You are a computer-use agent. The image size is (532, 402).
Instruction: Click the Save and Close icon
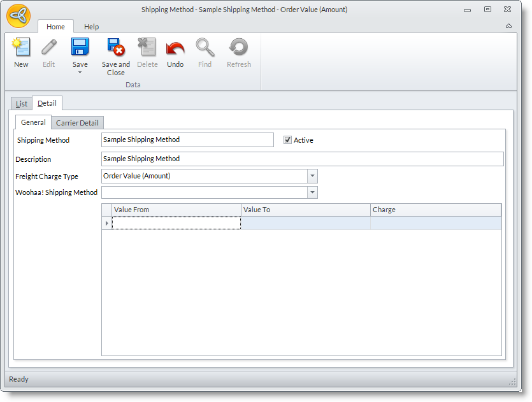click(115, 48)
